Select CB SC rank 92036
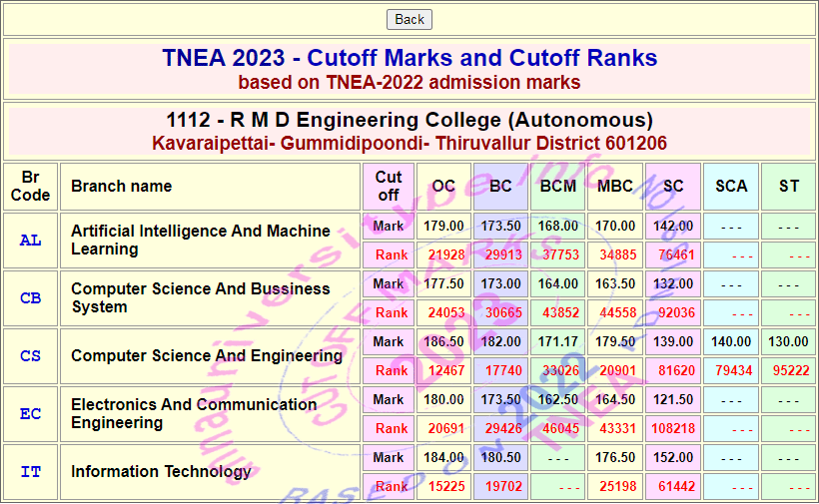Screen dimensions: 819x504 click(x=676, y=312)
